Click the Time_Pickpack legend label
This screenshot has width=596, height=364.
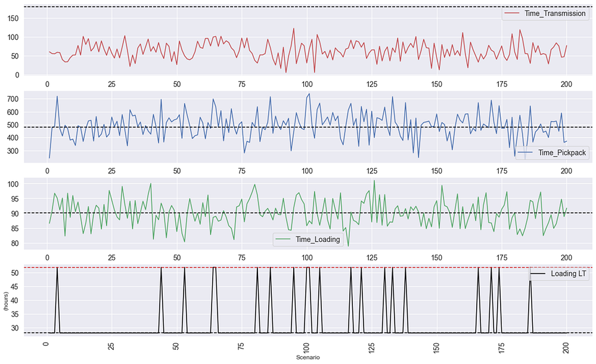tap(562, 153)
